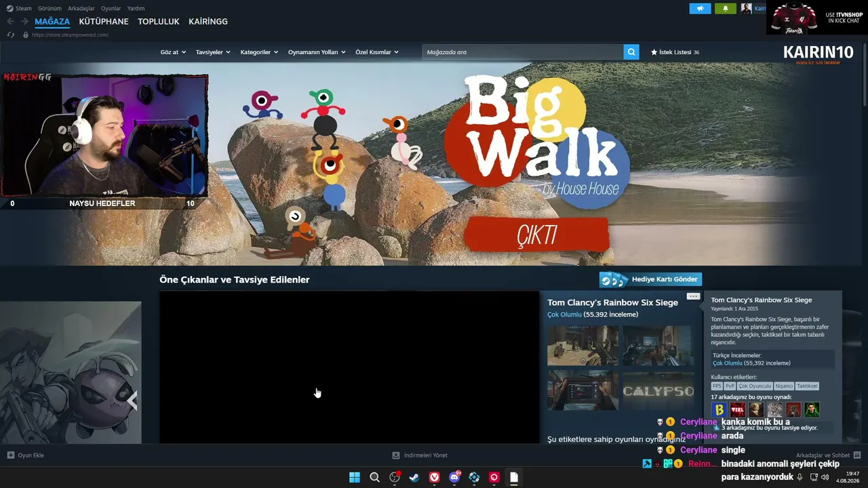The image size is (868, 488).
Task: Open the green-hooded friend avatar
Action: (x=812, y=409)
